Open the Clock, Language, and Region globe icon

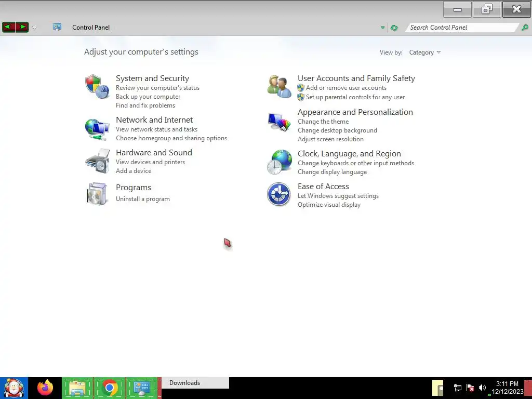coord(279,162)
